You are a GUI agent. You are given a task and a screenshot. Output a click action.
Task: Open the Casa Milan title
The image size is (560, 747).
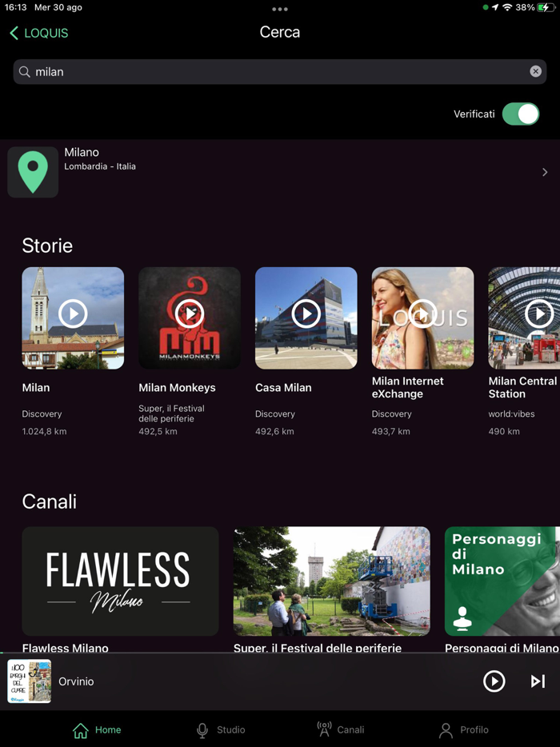(283, 388)
